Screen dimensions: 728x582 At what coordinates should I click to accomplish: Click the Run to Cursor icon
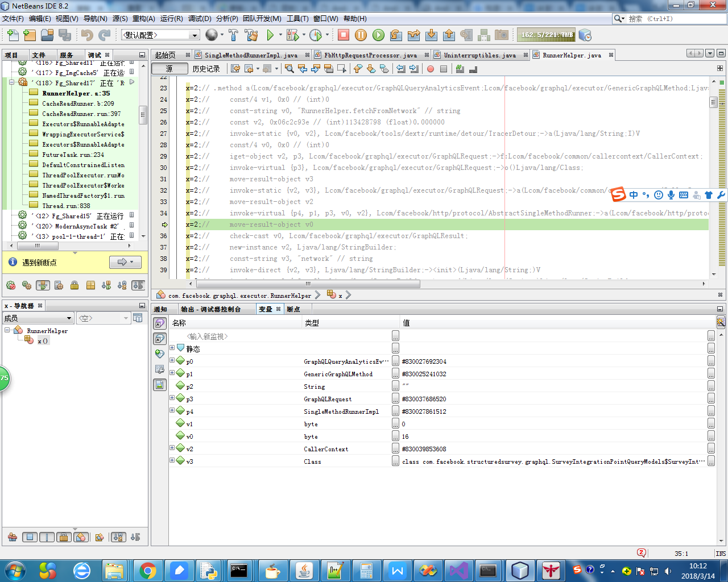tap(466, 35)
